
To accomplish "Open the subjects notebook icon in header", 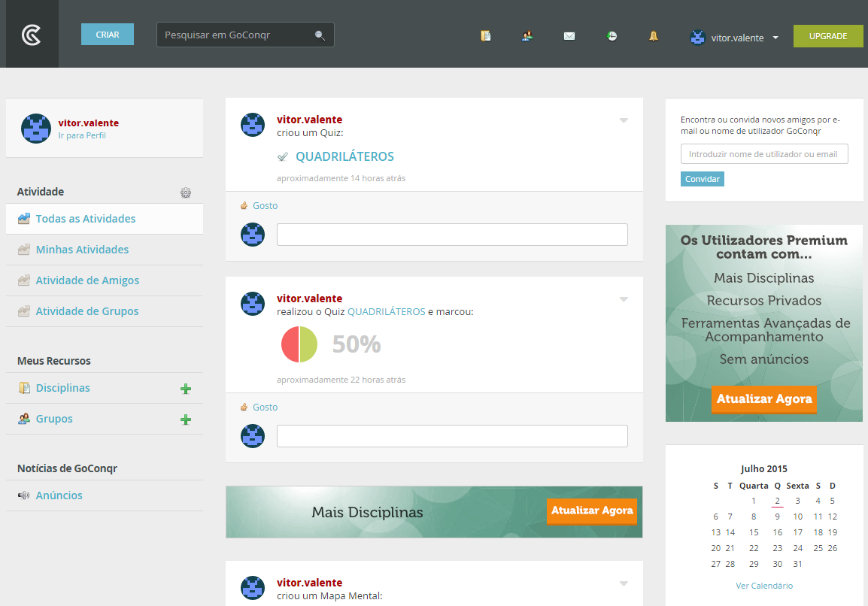I will 485,36.
